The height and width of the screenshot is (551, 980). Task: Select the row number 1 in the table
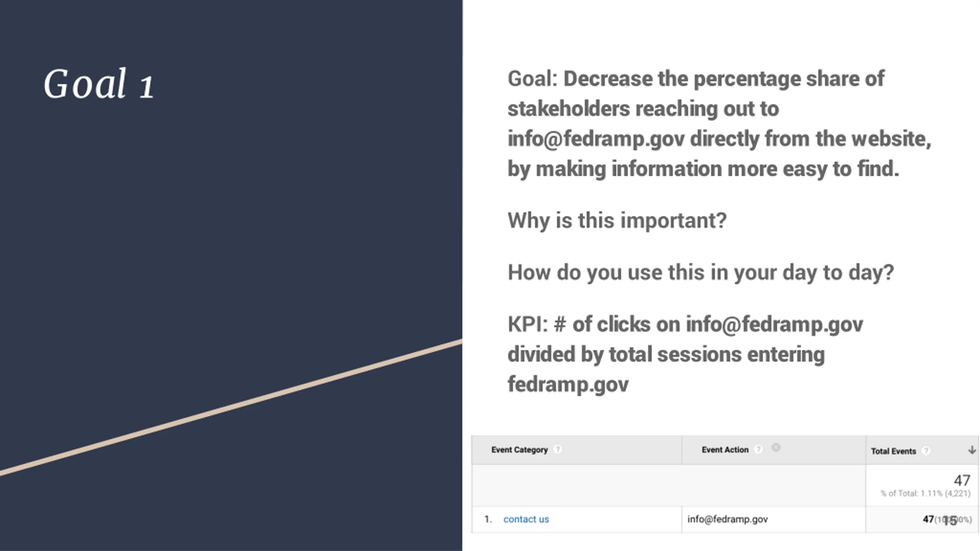(x=488, y=519)
